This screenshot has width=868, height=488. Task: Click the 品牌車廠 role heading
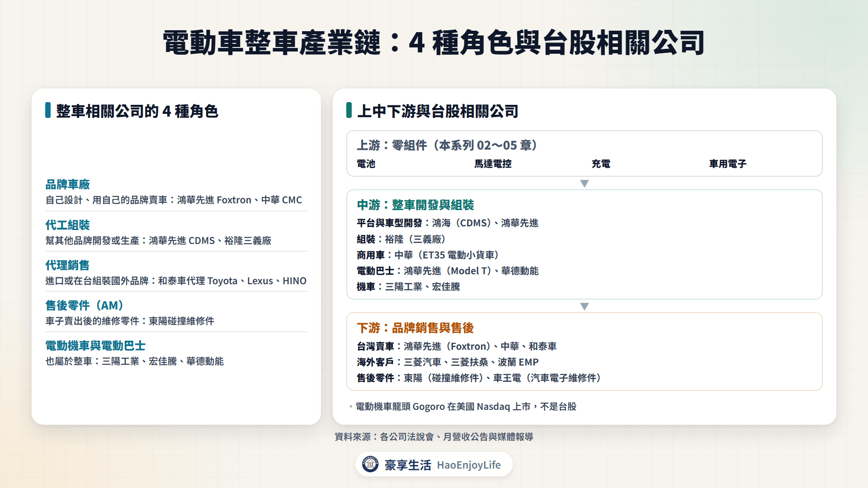point(67,184)
